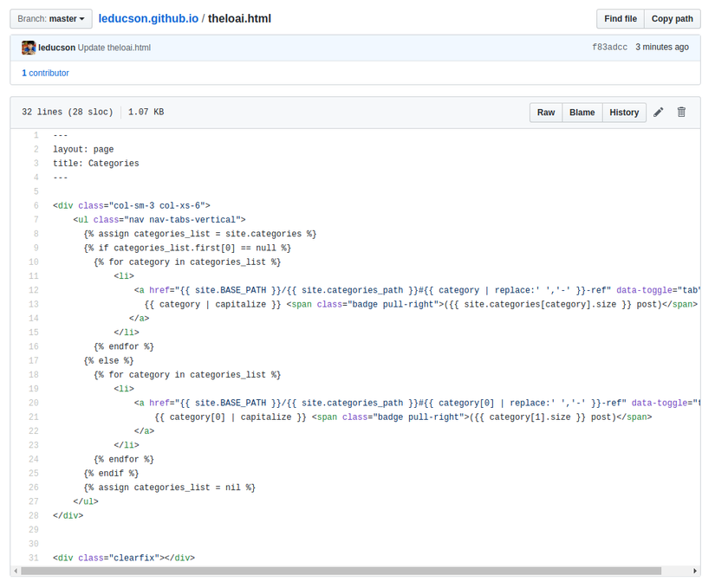
Task: Click leducson's avatar image
Action: pos(29,48)
